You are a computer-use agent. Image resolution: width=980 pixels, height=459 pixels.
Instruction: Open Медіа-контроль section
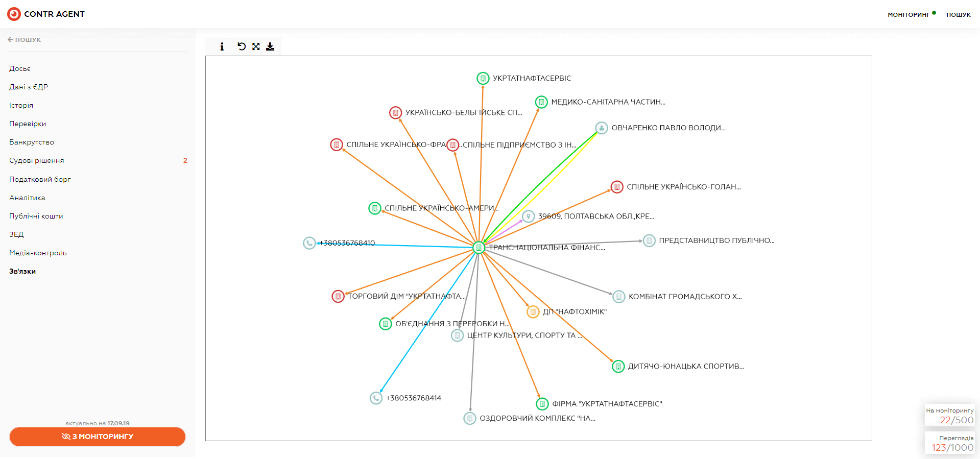(x=38, y=253)
